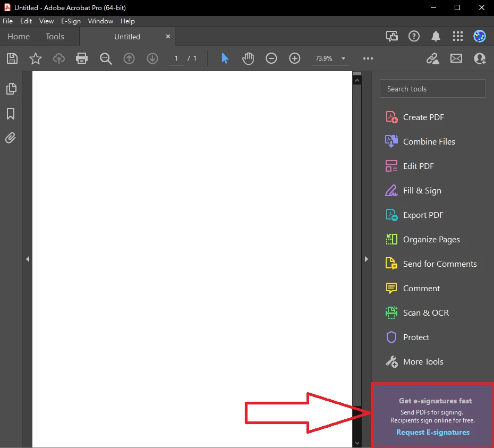Open the notifications bell
Image resolution: width=494 pixels, height=448 pixels.
pyautogui.click(x=436, y=36)
